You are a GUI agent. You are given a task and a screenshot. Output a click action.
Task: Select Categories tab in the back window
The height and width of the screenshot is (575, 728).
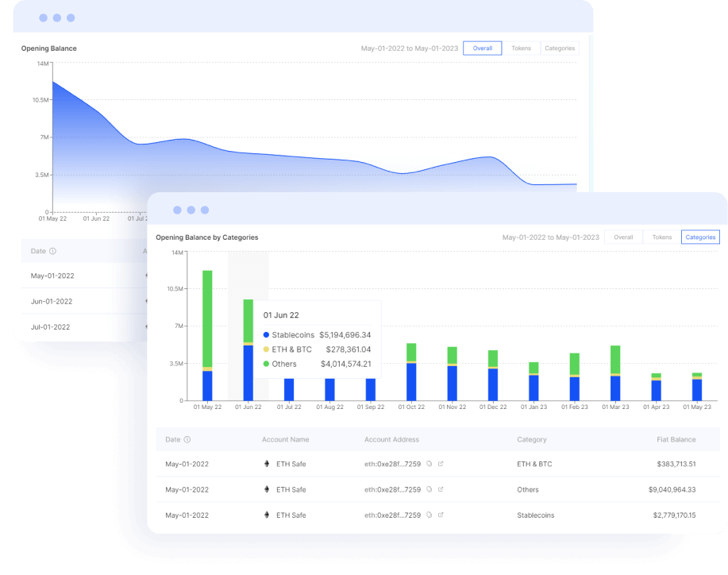pyautogui.click(x=560, y=48)
